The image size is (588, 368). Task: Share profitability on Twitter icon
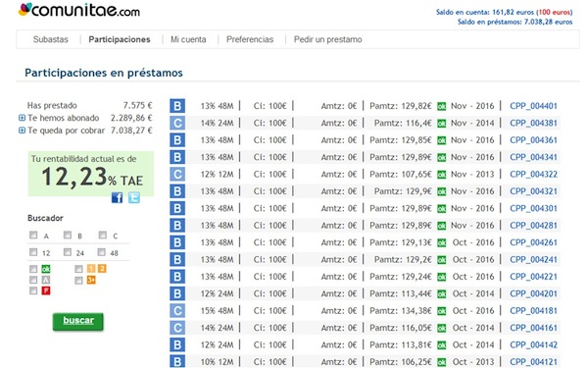(134, 197)
